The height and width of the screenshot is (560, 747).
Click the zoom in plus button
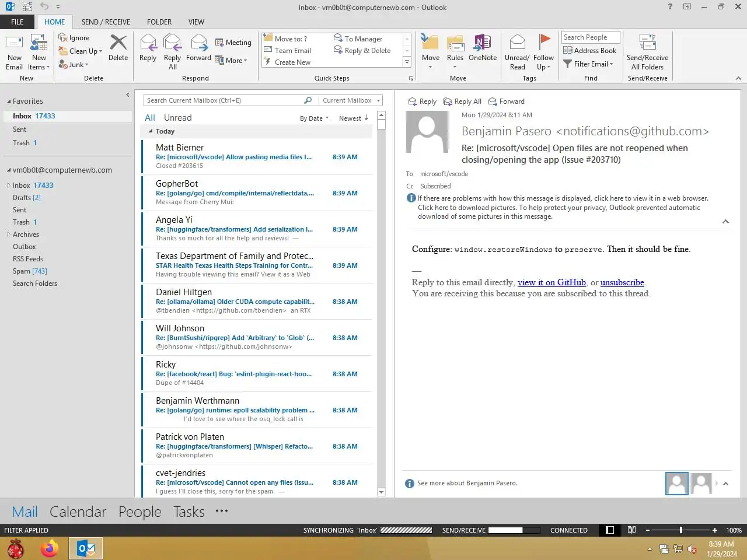715,530
